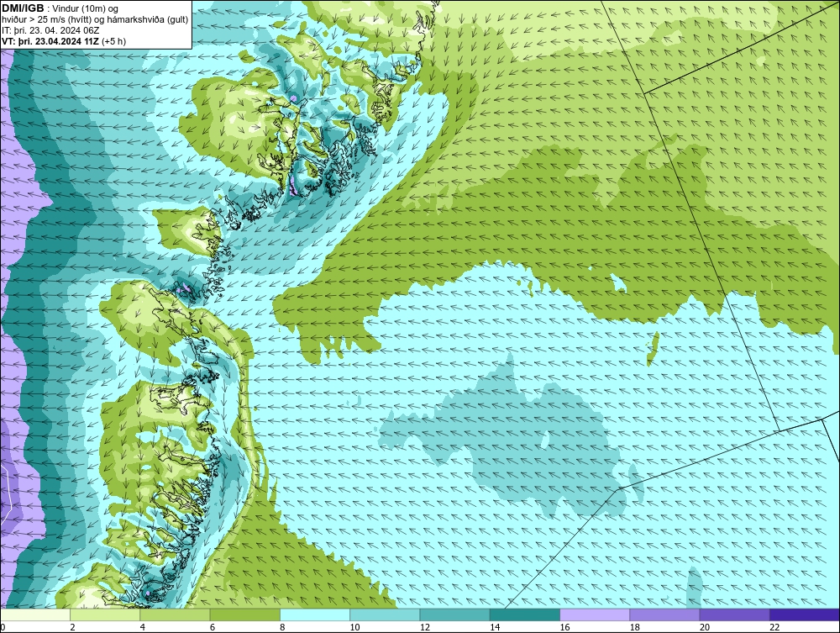Click the legend value '8'
The image size is (840, 633).
click(282, 627)
